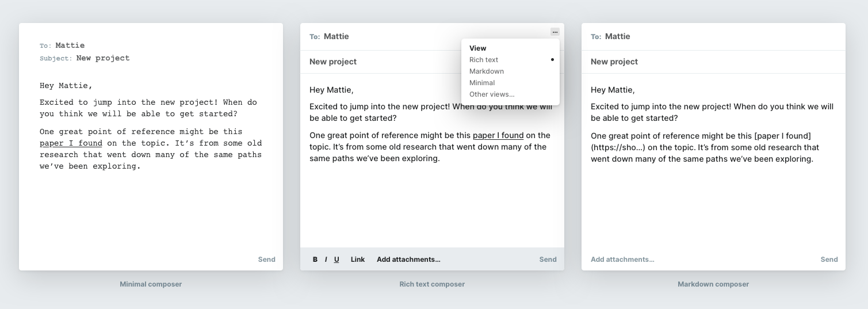This screenshot has height=309, width=868.
Task: Toggle underline formatting with the U icon
Action: [337, 260]
